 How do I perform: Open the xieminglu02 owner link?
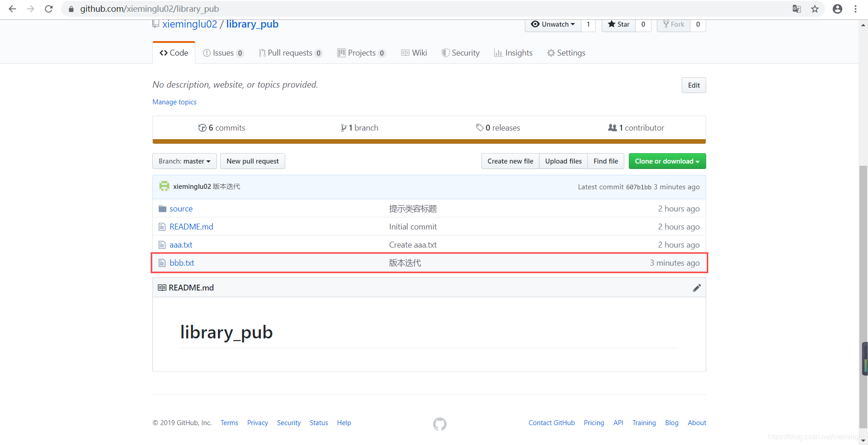(190, 24)
